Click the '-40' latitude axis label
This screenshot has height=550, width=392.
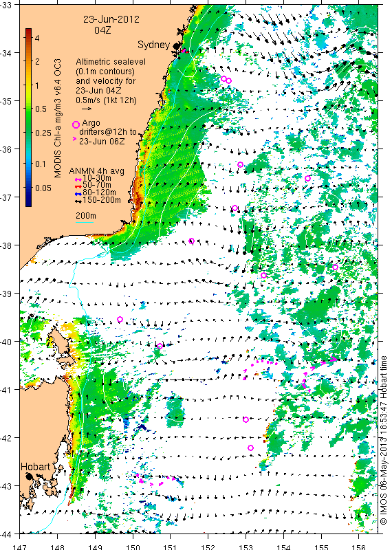tap(6, 342)
